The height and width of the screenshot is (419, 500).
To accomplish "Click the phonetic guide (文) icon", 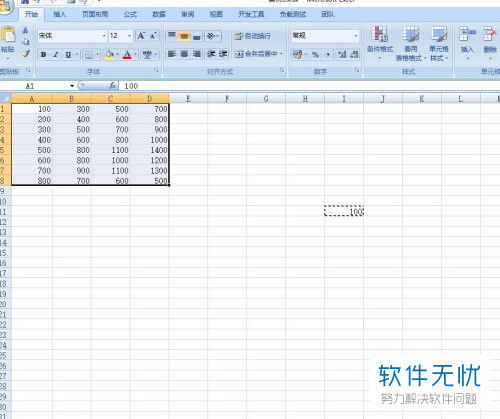I will click(147, 55).
